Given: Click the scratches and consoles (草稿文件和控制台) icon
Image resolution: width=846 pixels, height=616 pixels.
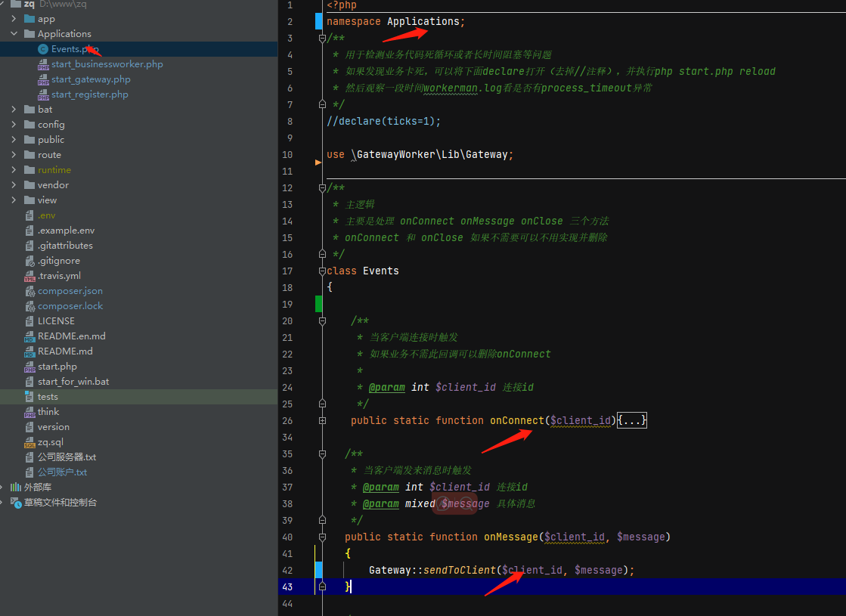Looking at the screenshot, I should [x=16, y=503].
